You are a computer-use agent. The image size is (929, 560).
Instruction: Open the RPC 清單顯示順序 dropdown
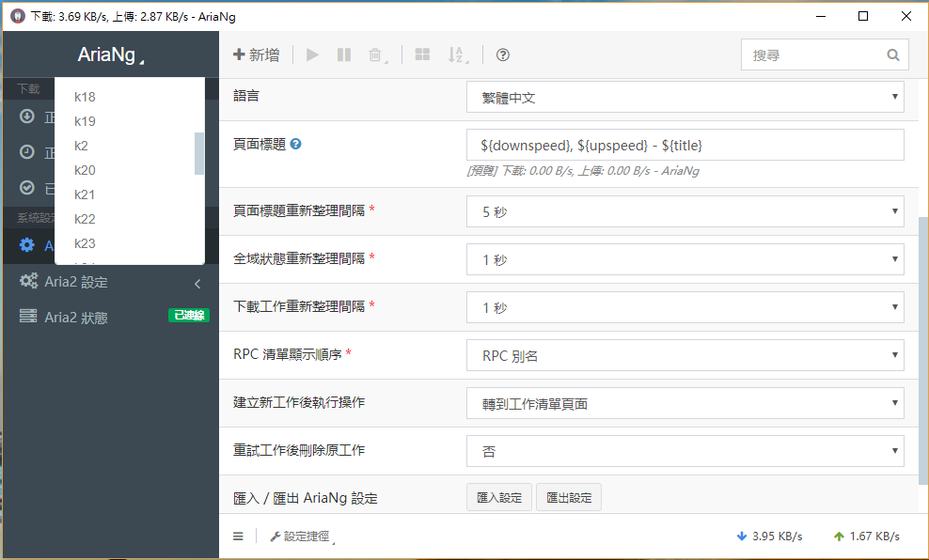coord(685,354)
